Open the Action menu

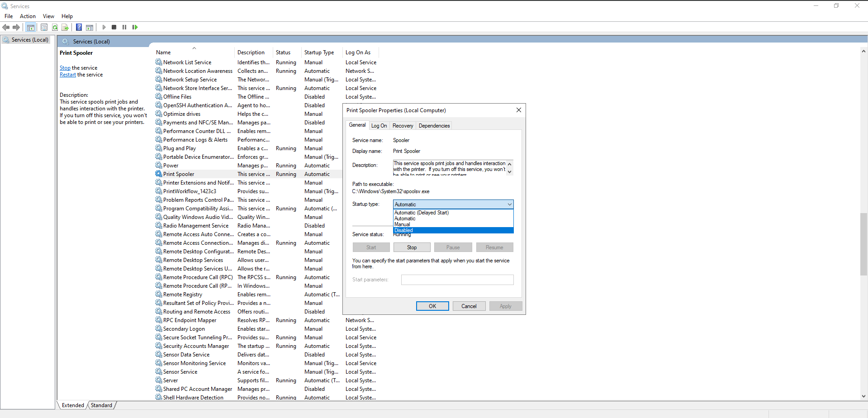click(28, 16)
